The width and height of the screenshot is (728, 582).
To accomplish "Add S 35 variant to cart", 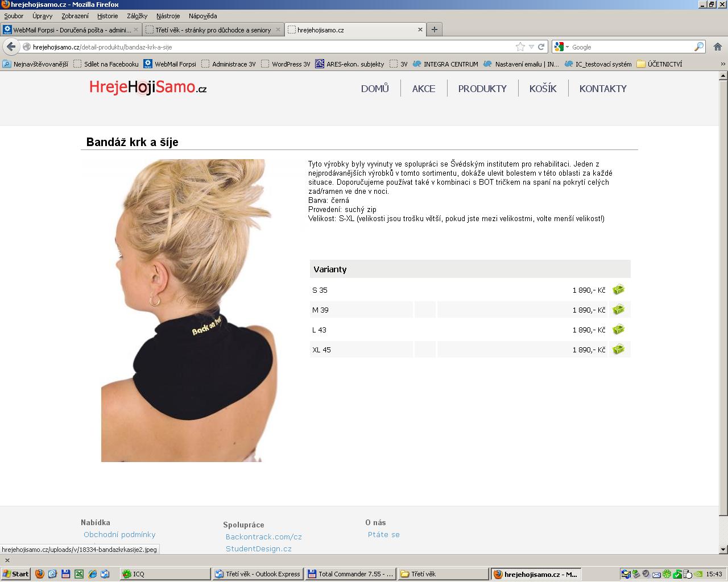I will (618, 290).
